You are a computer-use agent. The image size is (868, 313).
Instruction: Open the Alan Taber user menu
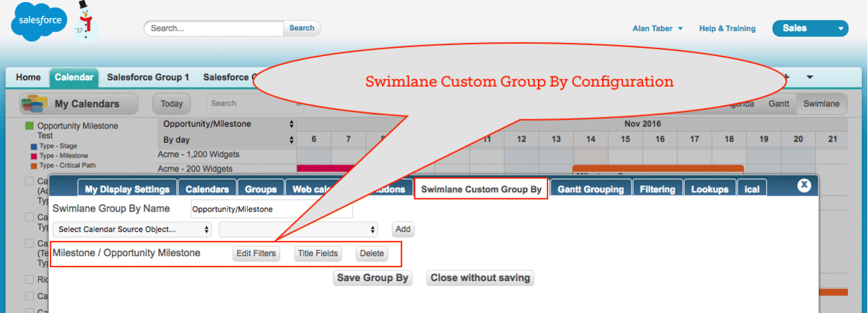657,28
